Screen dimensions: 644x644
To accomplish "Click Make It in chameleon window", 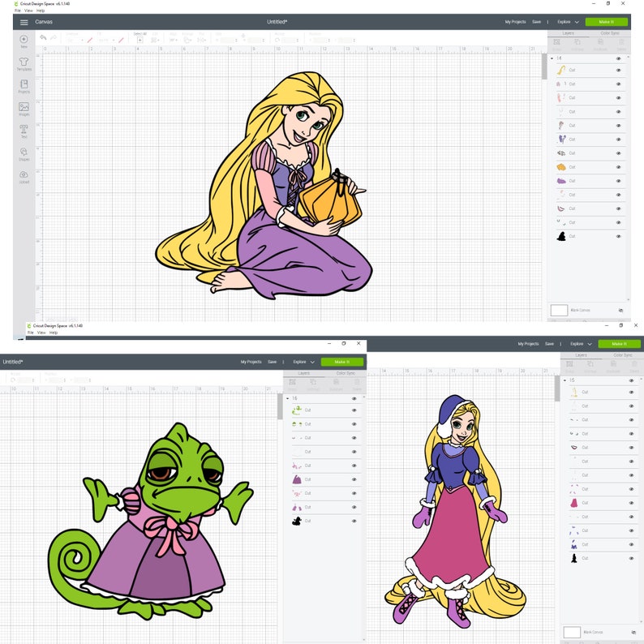I will pyautogui.click(x=341, y=363).
